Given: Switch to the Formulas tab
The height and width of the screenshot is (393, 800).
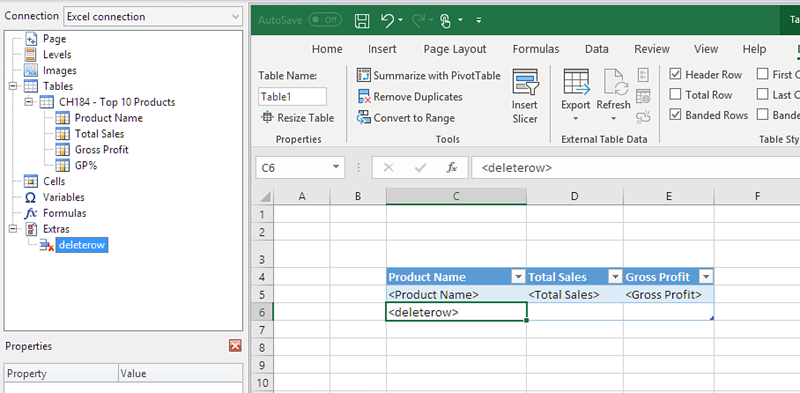Looking at the screenshot, I should pos(536,49).
